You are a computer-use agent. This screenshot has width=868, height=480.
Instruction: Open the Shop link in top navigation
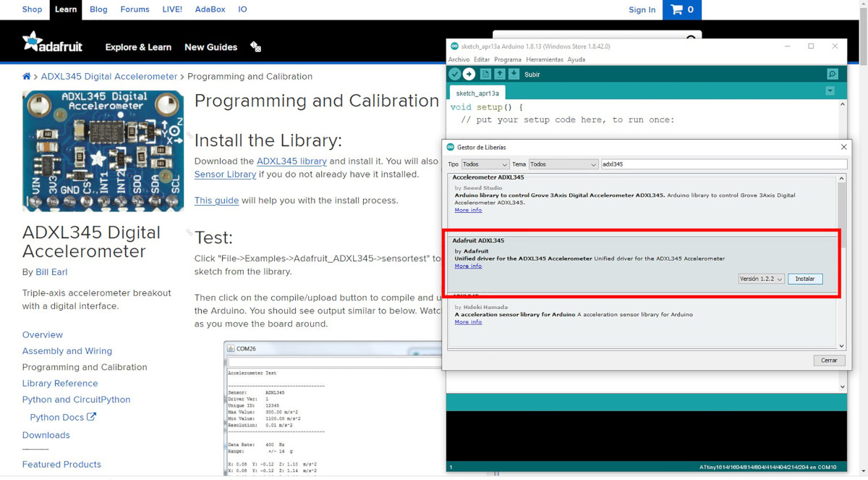click(32, 9)
